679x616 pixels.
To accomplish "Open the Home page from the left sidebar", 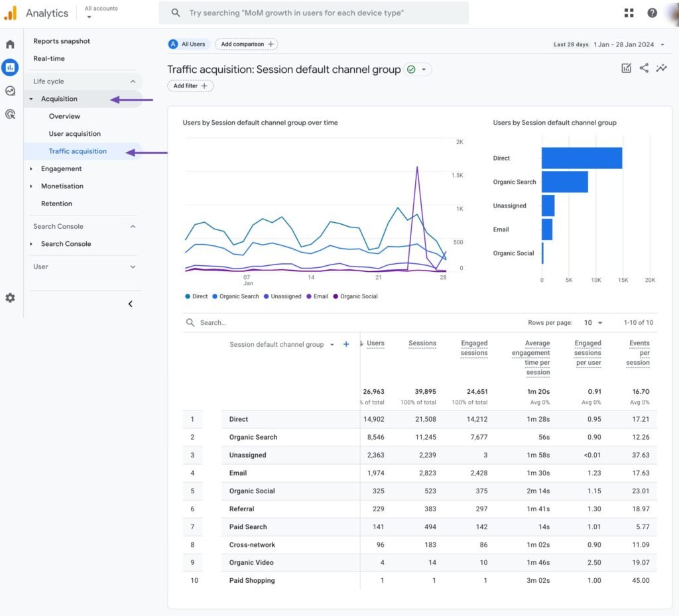I will [9, 43].
